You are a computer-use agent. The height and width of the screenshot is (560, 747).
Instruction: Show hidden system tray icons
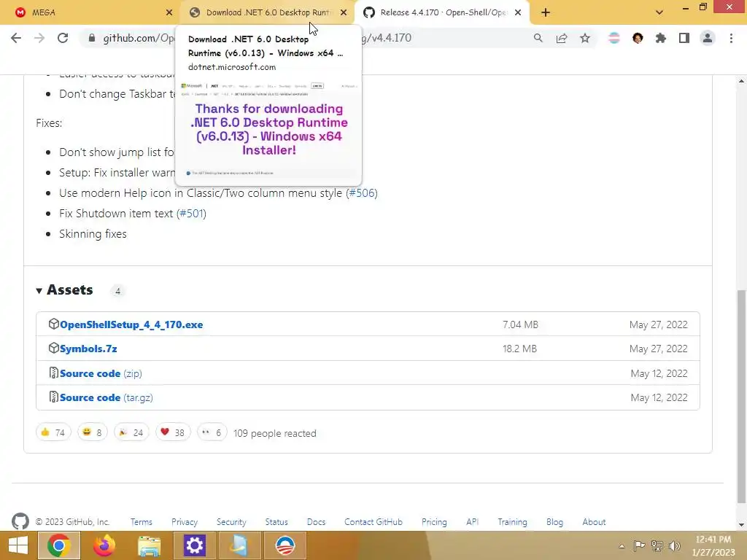click(622, 546)
